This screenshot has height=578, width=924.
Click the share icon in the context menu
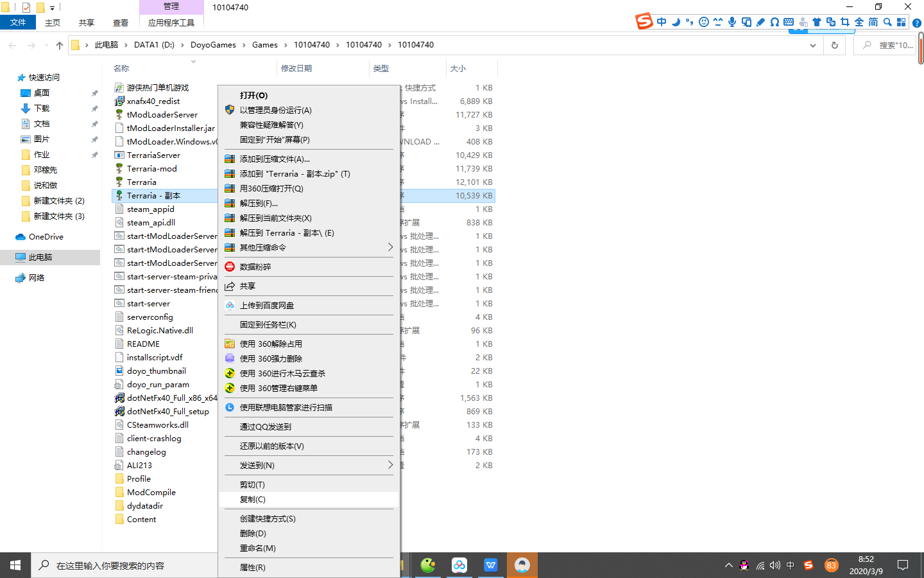pyautogui.click(x=230, y=286)
